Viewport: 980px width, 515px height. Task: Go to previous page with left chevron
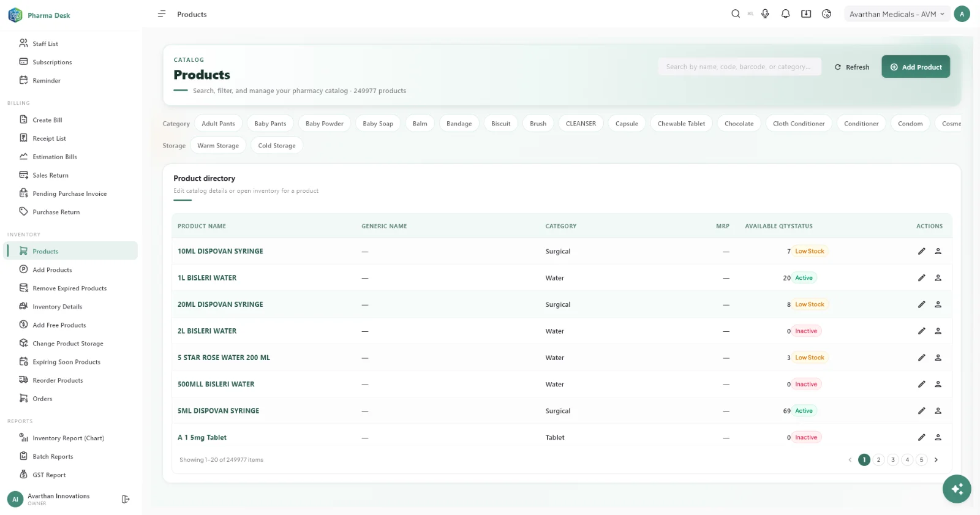click(x=850, y=460)
